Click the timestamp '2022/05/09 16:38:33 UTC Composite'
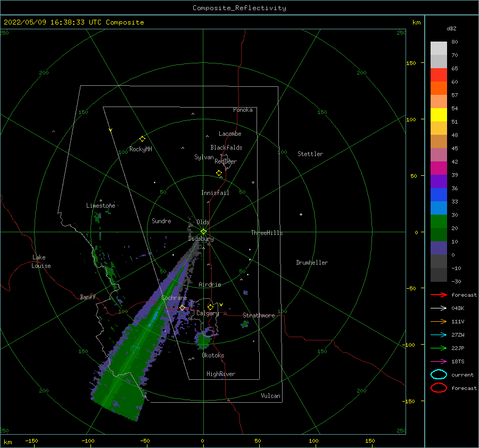This screenshot has width=479, height=448. pyautogui.click(x=74, y=22)
